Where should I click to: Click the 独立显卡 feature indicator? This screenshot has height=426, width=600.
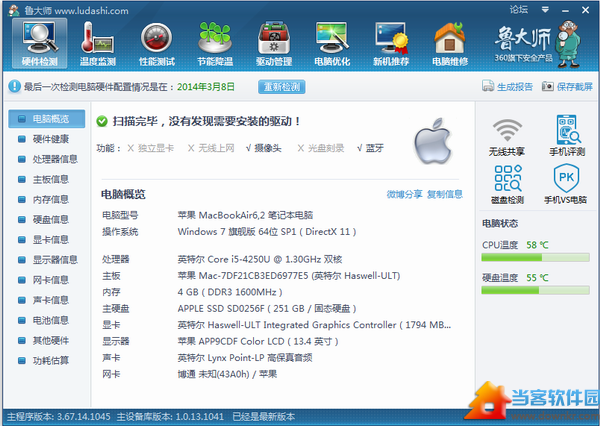click(x=151, y=148)
